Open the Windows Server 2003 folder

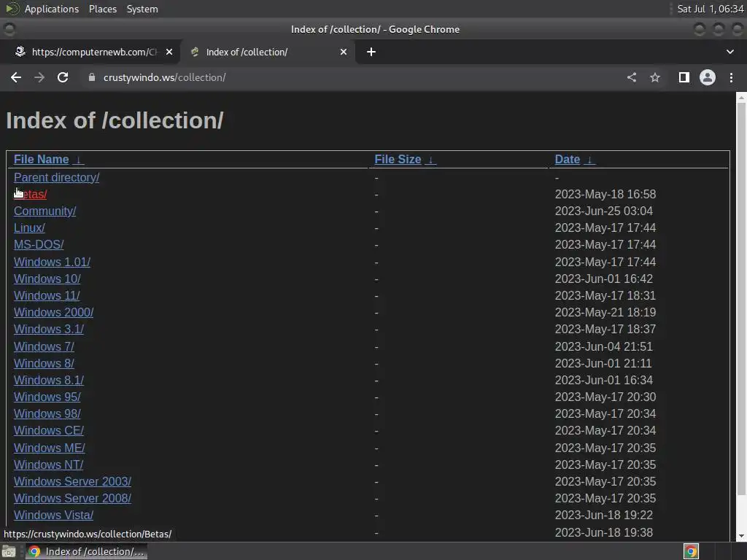(x=72, y=481)
